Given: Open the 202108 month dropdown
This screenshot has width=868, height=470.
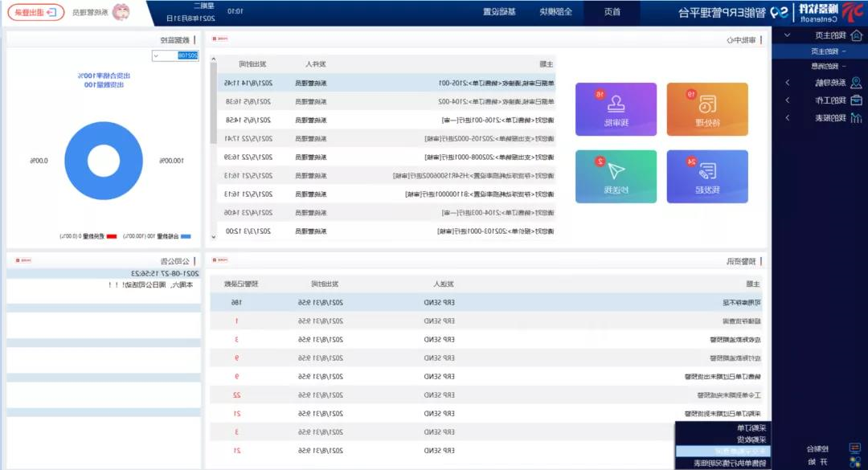Looking at the screenshot, I should pyautogui.click(x=175, y=55).
